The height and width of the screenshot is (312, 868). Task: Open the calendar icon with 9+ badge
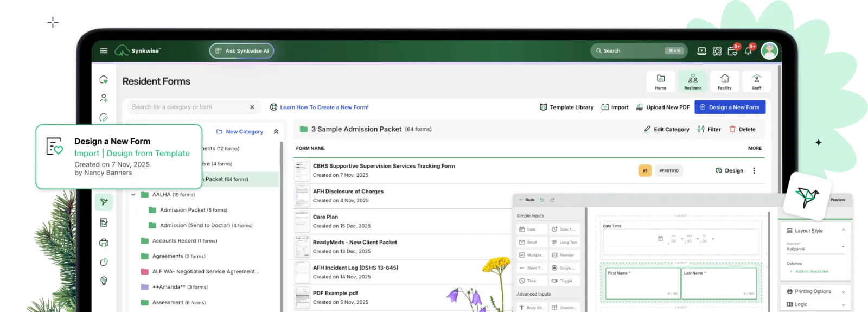tap(732, 51)
